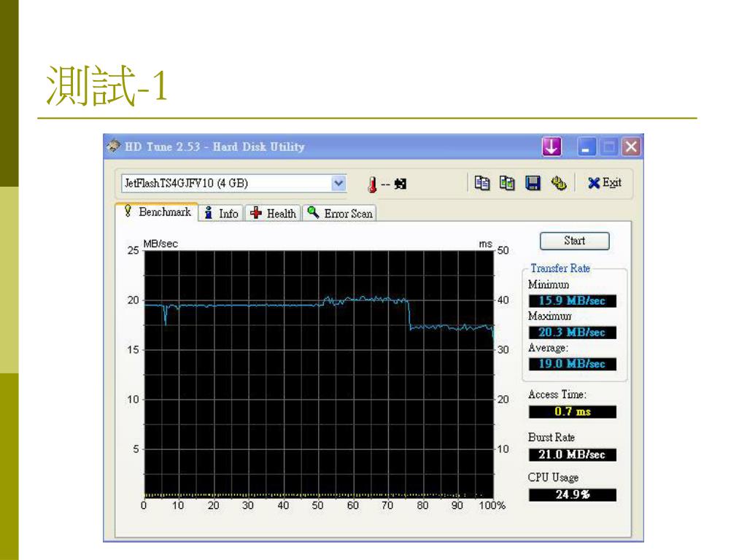Viewport: 747px width, 560px height.
Task: Switch to the Health tab
Action: [x=274, y=214]
